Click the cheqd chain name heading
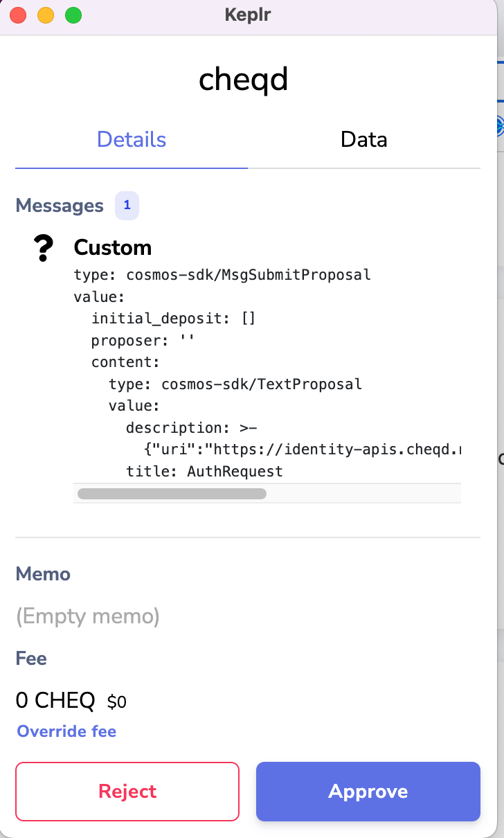The image size is (504, 838). [243, 80]
